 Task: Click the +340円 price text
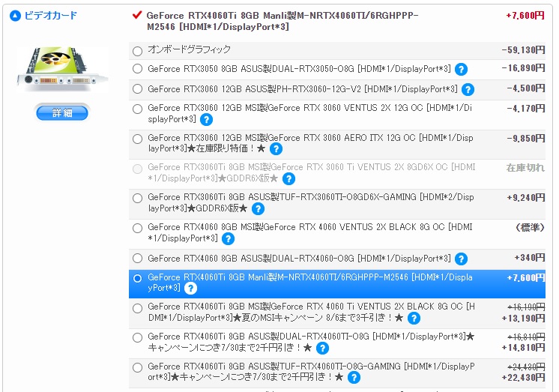[530, 258]
